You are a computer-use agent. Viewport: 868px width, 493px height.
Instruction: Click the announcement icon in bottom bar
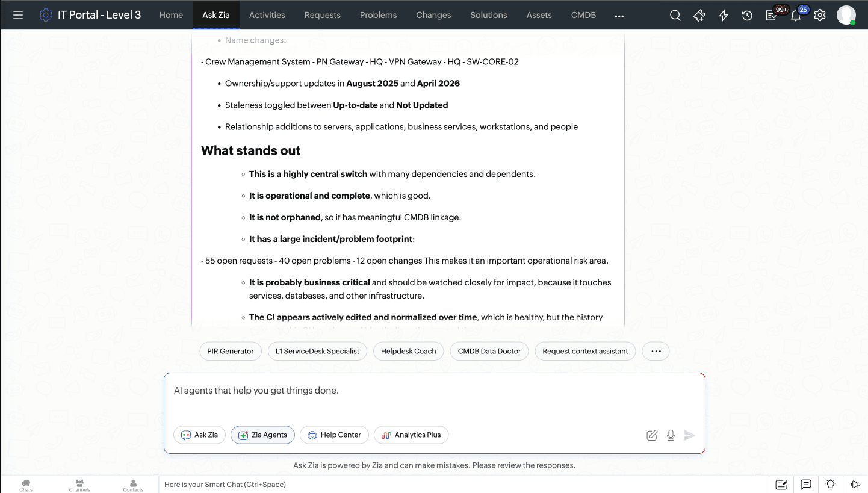[855, 485]
